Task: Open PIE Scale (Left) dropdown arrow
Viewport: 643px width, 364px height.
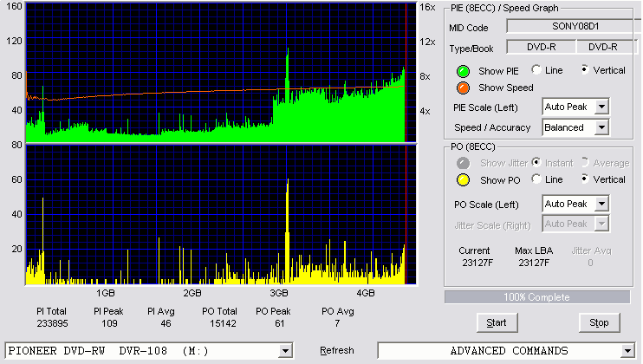Action: [x=601, y=107]
